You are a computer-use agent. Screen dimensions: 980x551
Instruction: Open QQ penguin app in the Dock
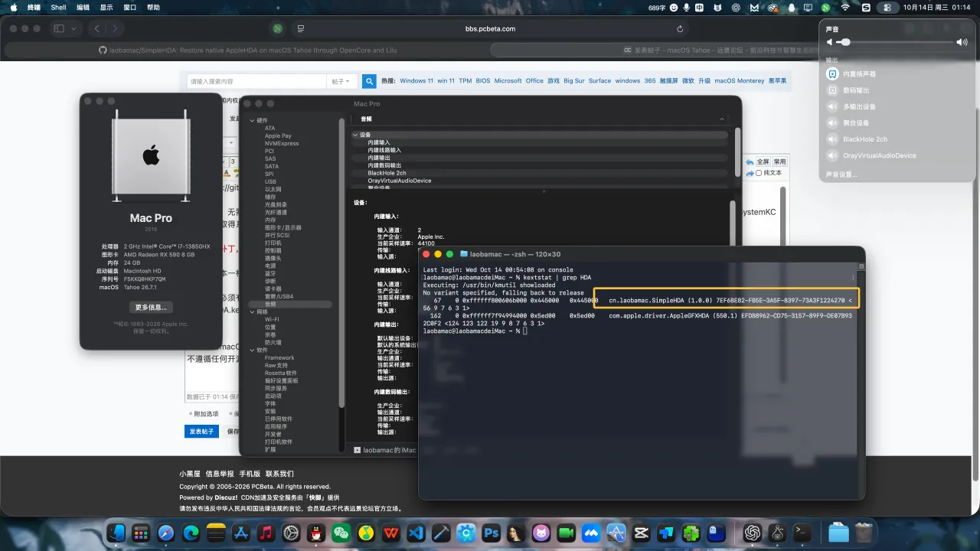coord(315,533)
